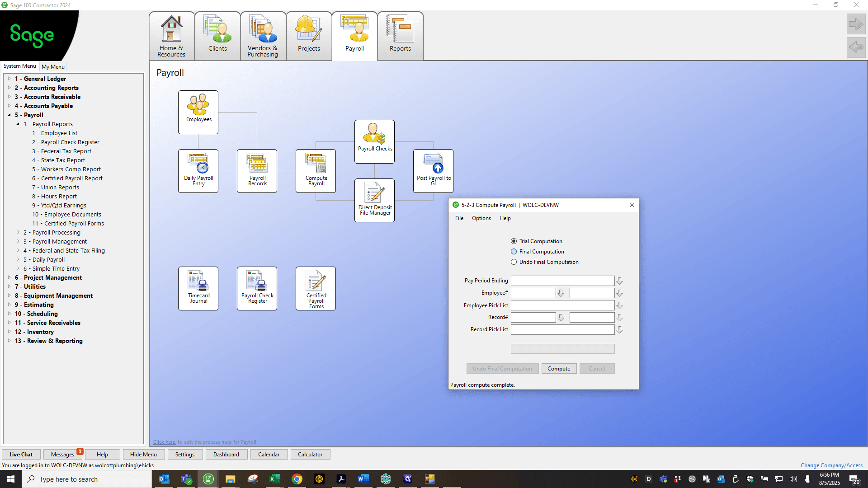This screenshot has width=868, height=488.
Task: Open the Payroll Checks icon
Action: (x=374, y=141)
